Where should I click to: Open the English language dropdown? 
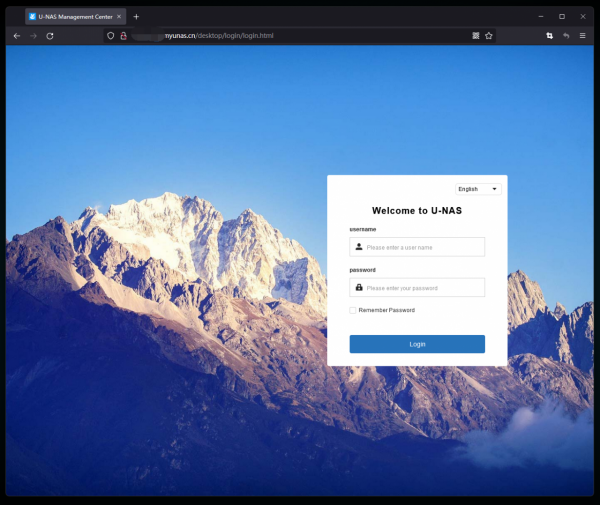pos(478,188)
